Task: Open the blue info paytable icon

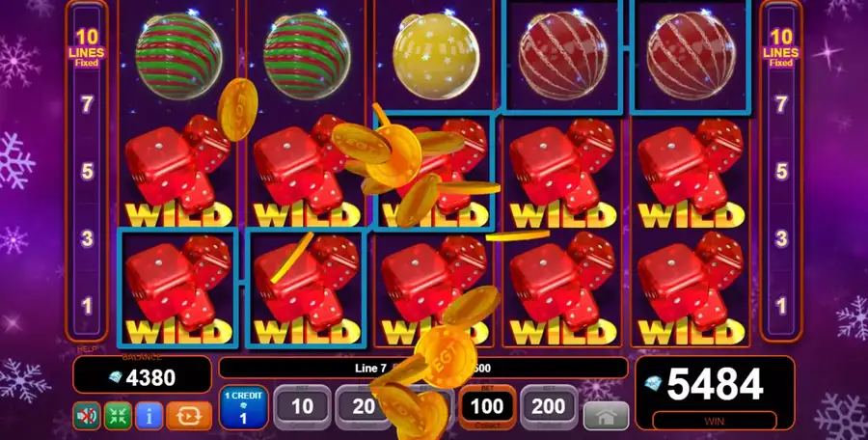Action: pyautogui.click(x=149, y=416)
